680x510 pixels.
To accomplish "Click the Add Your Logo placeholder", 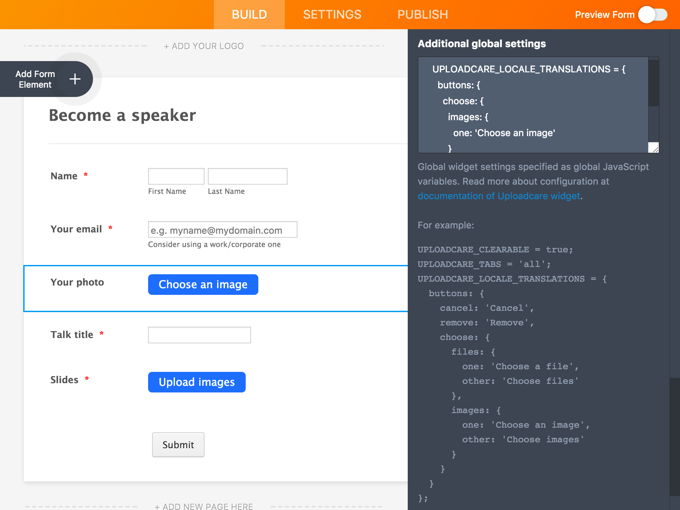I will click(203, 46).
